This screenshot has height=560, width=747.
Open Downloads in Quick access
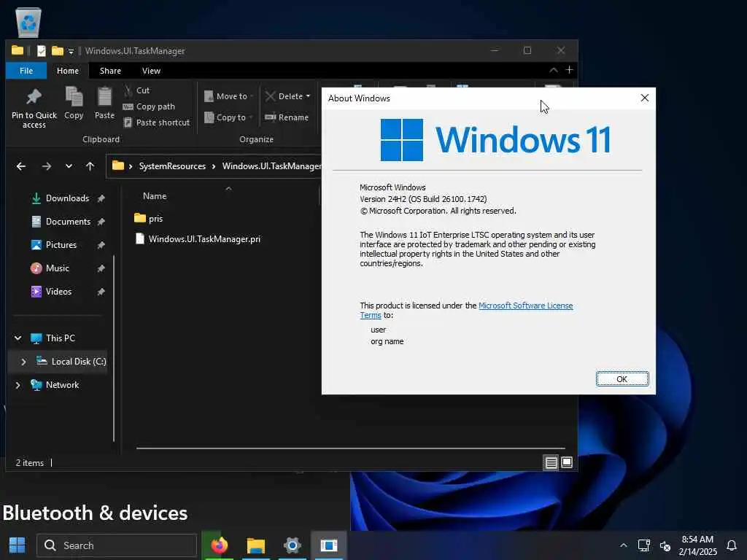[67, 198]
